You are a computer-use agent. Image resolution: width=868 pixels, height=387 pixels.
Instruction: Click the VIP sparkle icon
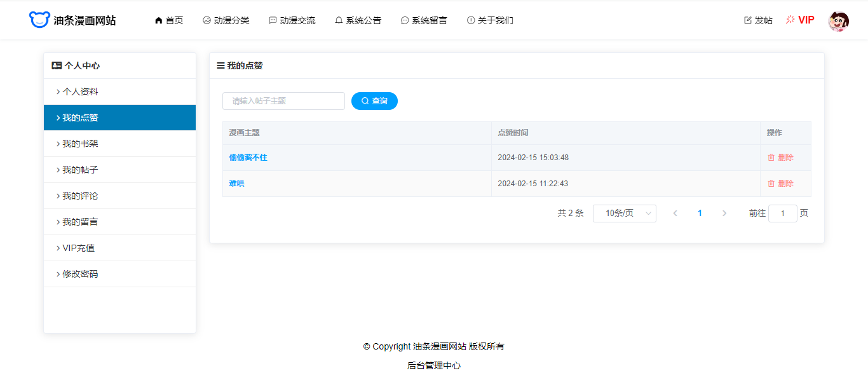click(790, 20)
